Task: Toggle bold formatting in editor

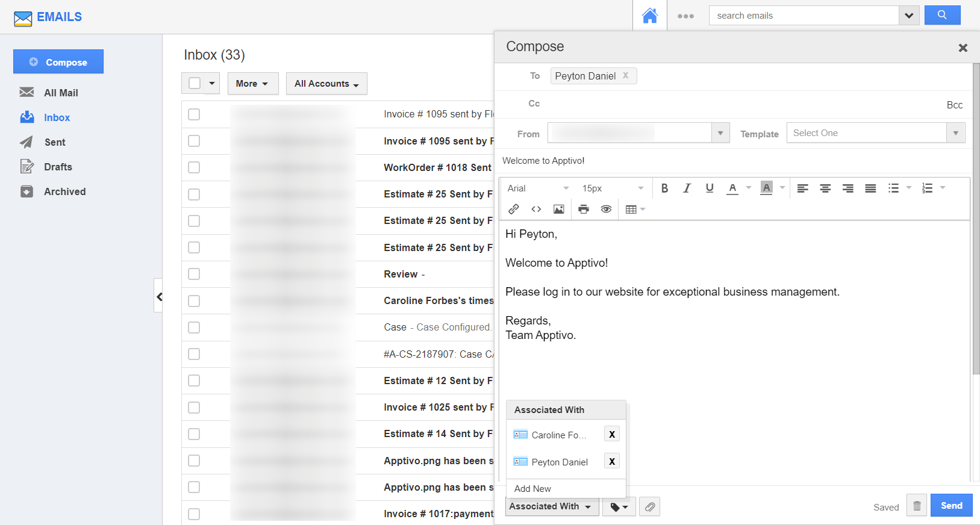Action: [664, 188]
